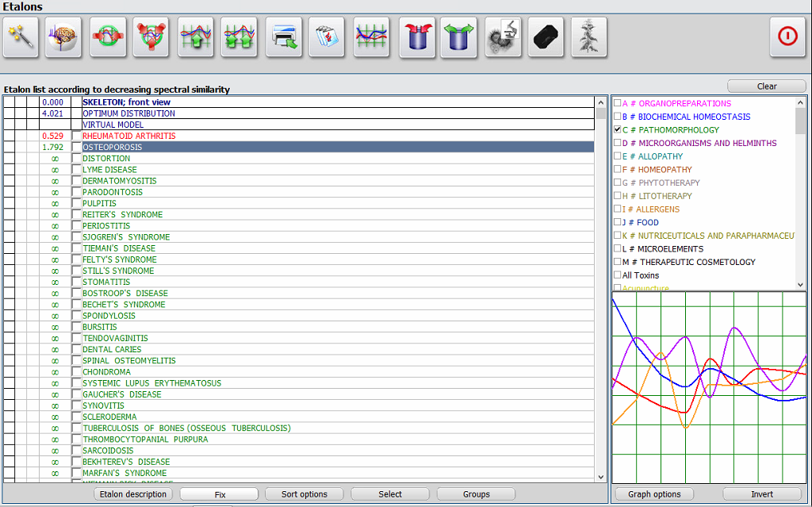Viewport: 812px width, 507px height.
Task: Click the graph grid curves toolbar icon
Action: pyautogui.click(x=371, y=37)
